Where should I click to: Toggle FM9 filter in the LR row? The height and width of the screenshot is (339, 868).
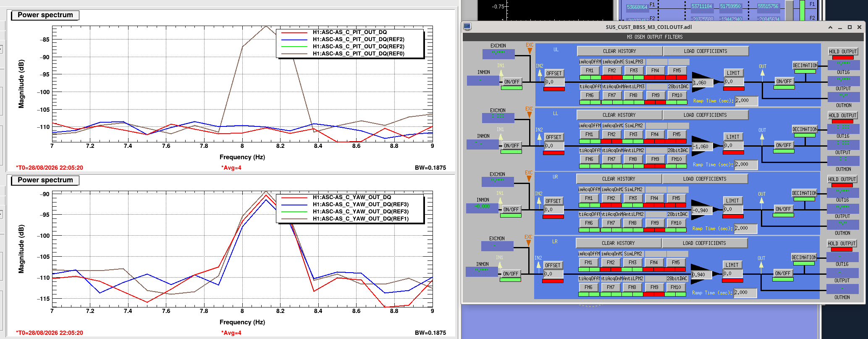654,287
